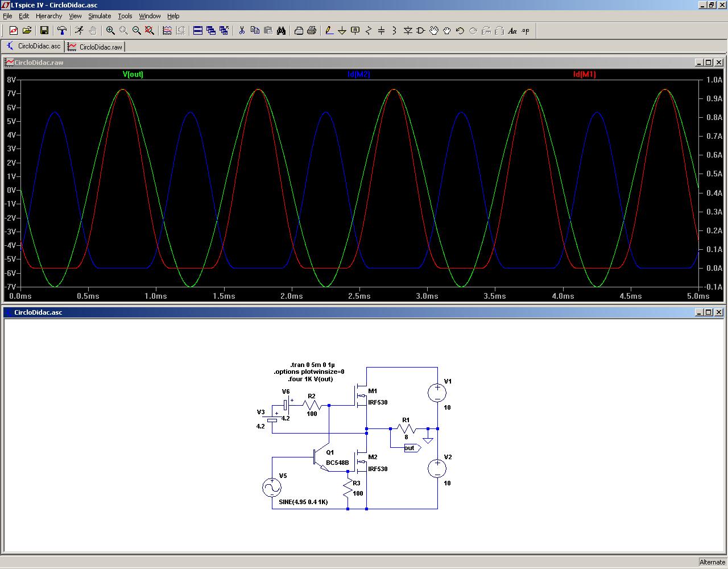This screenshot has height=569, width=728.
Task: Click the Run simulation icon
Action: tap(79, 31)
